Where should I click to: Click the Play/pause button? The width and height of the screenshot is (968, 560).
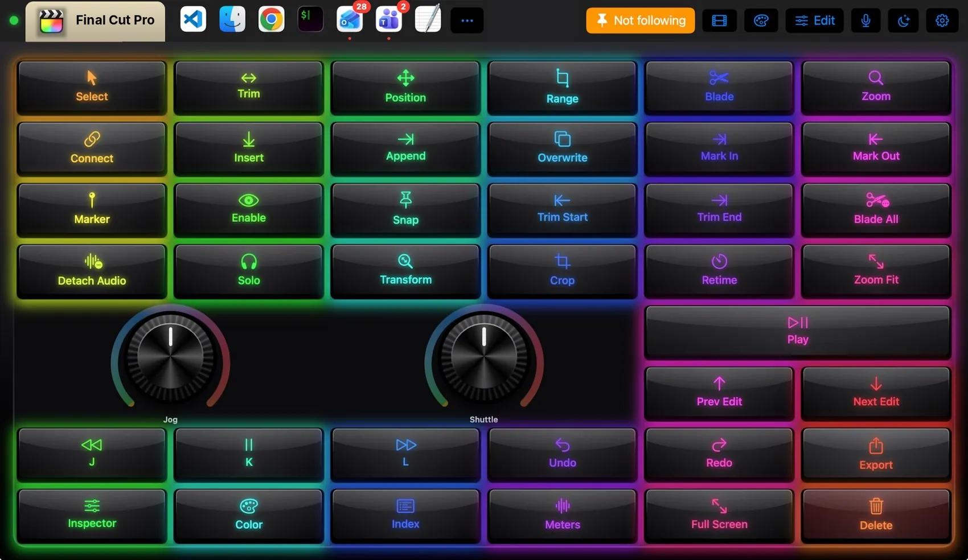point(797,332)
